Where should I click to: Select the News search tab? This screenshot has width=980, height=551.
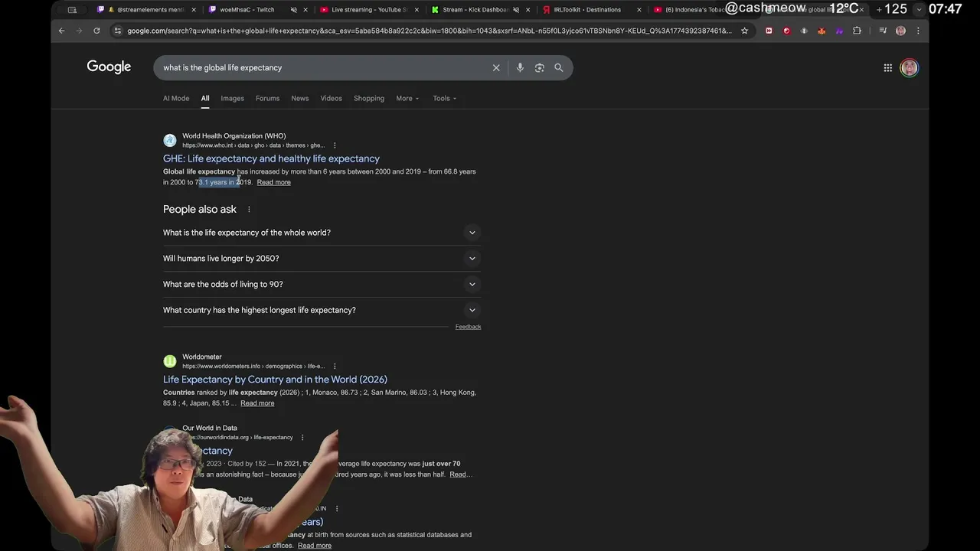(x=300, y=98)
